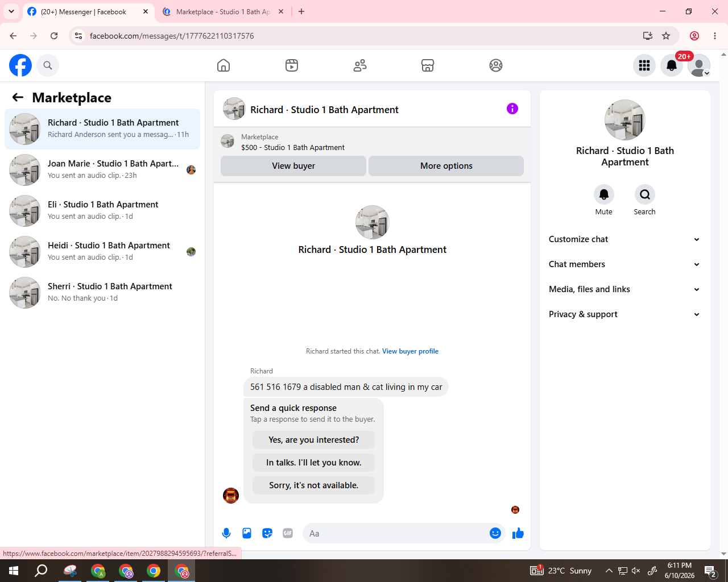728x582 pixels.
Task: Click the apartment thumbnail in right info panel
Action: pyautogui.click(x=625, y=120)
